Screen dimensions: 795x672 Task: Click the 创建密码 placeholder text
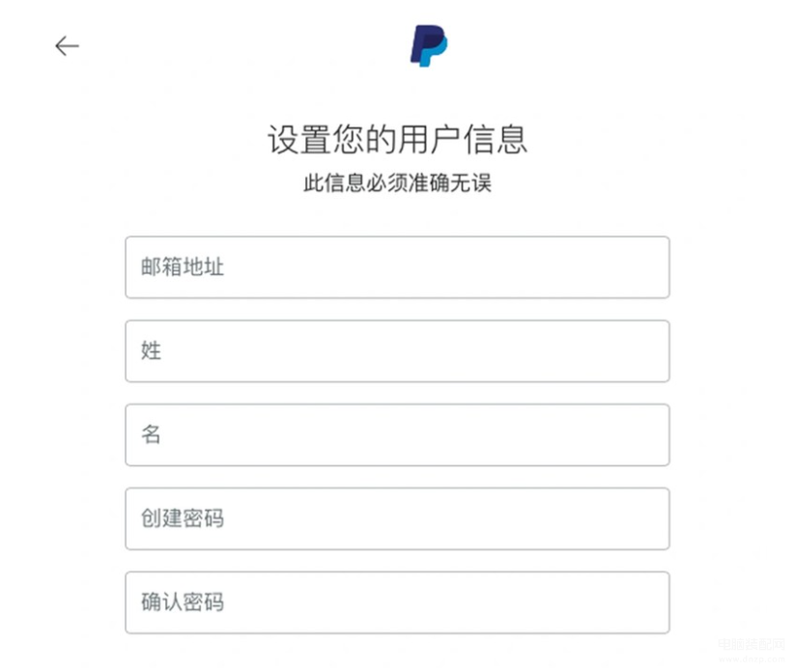click(x=183, y=519)
